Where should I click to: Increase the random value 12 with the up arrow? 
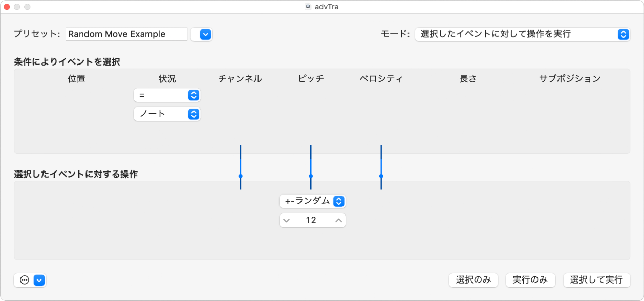(x=339, y=220)
